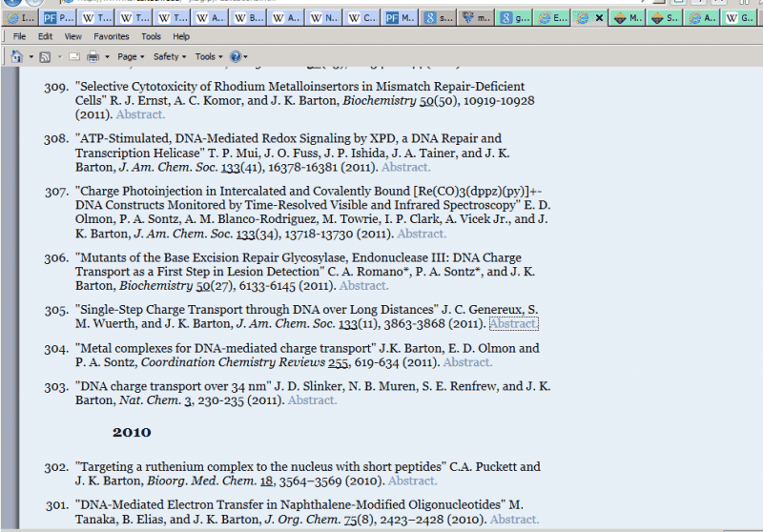Switch to the PF tab labeled P...
Screen dimensions: 763x532
coord(58,18)
